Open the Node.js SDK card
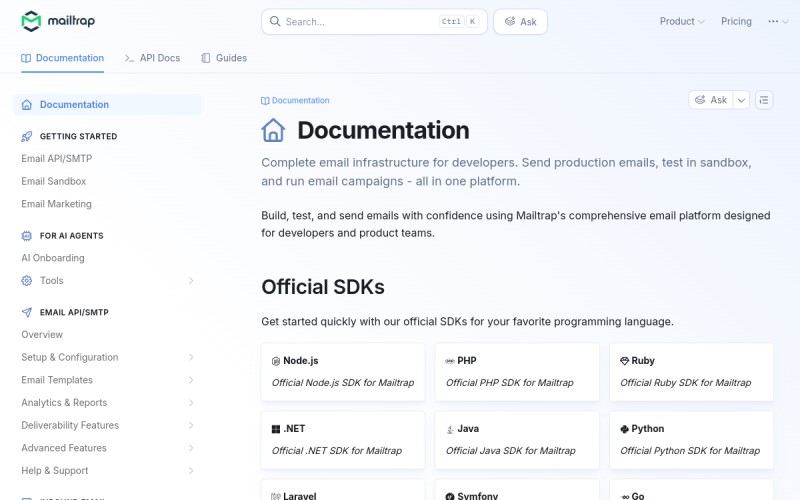 [343, 372]
